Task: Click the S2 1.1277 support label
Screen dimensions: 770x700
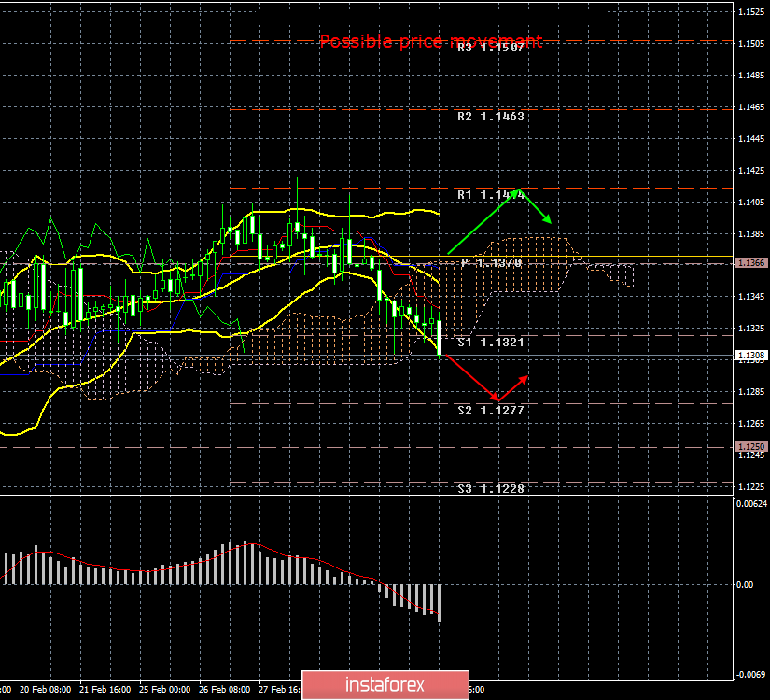Action: 491,410
